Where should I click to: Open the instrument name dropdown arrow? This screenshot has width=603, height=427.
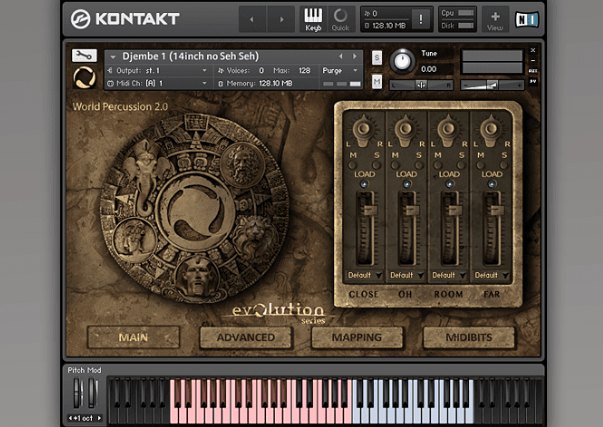pos(113,57)
